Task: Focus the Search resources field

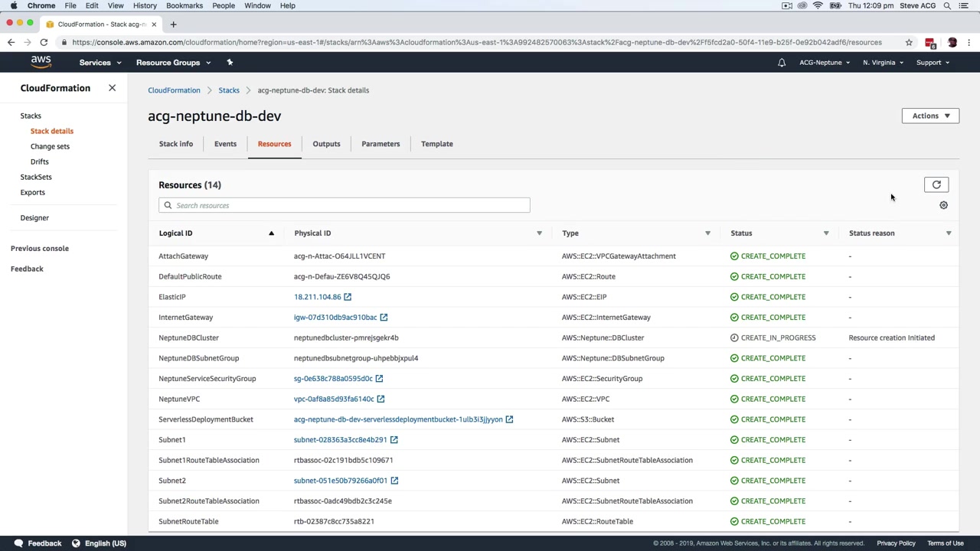Action: coord(345,205)
